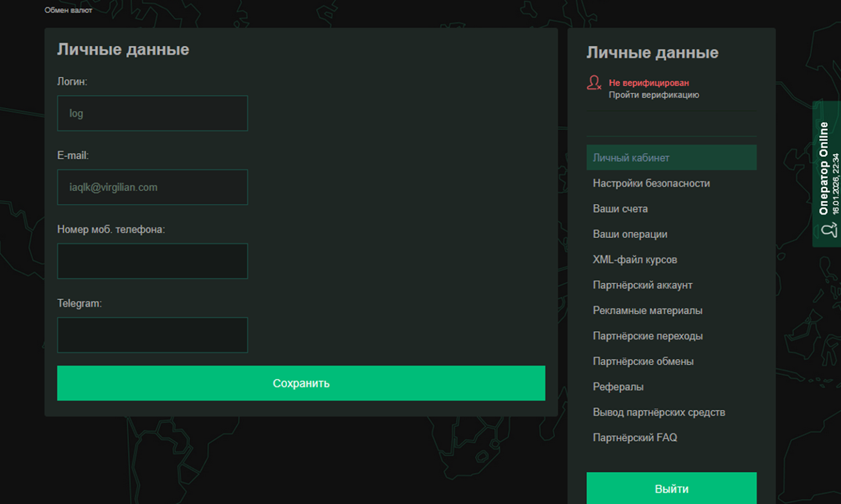Focus the Логин input field

[x=152, y=114]
